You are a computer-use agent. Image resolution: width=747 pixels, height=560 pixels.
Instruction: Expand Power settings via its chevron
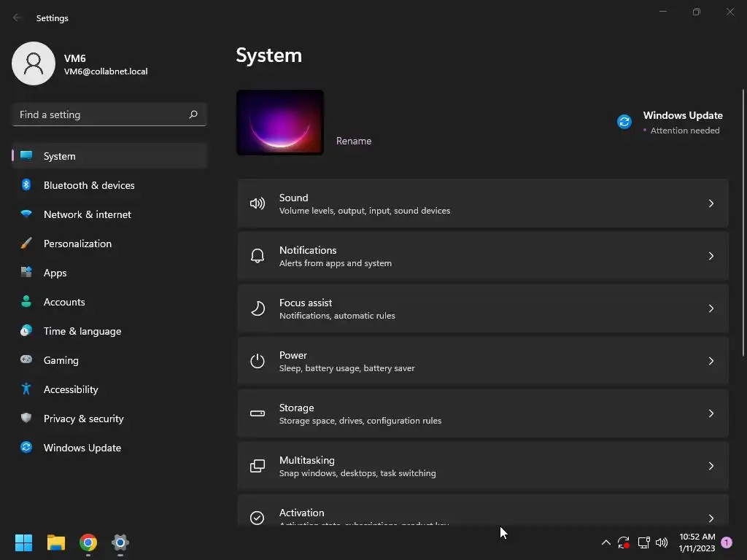tap(711, 361)
